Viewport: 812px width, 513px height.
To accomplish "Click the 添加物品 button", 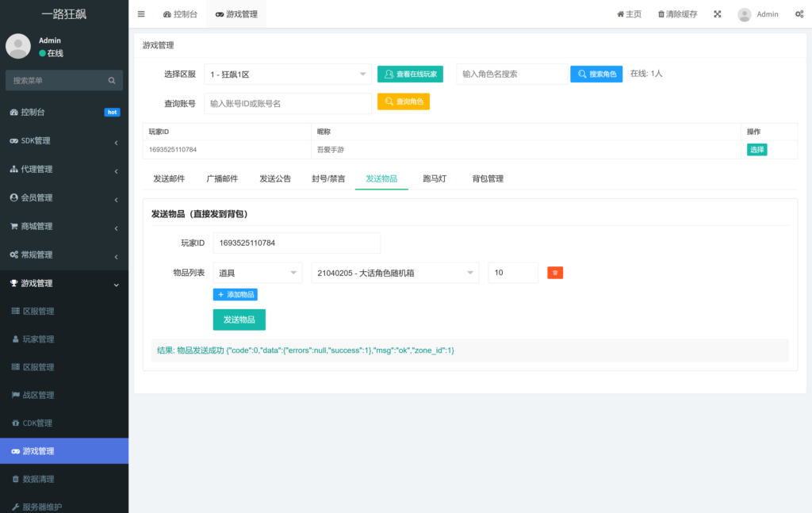I will [235, 294].
